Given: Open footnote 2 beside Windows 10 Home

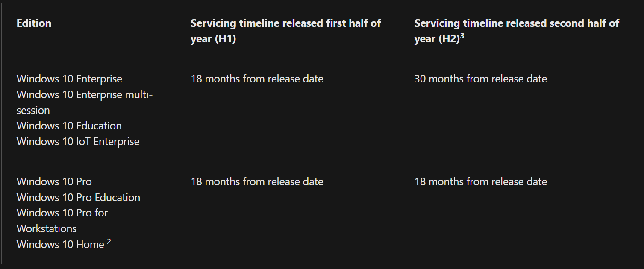Looking at the screenshot, I should coord(109,242).
